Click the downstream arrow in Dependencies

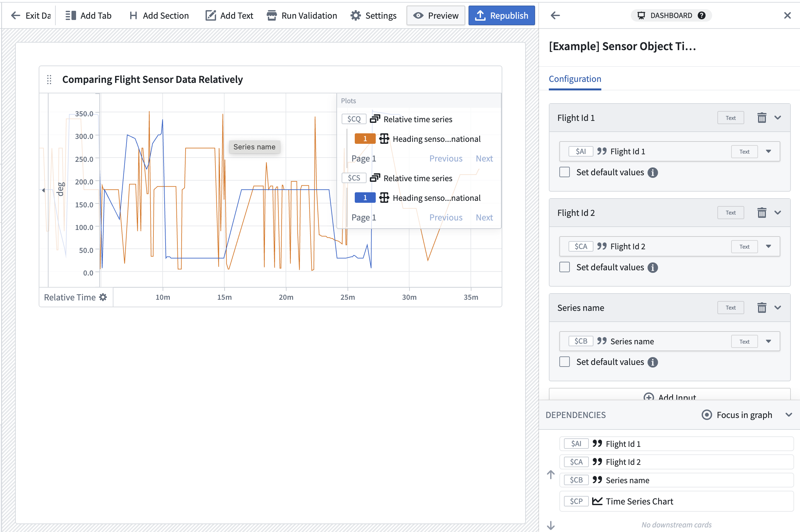coord(551,525)
